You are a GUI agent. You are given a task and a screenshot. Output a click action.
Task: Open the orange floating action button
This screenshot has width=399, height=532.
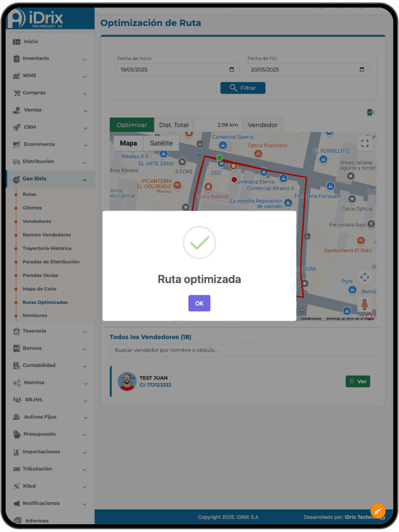pyautogui.click(x=378, y=511)
